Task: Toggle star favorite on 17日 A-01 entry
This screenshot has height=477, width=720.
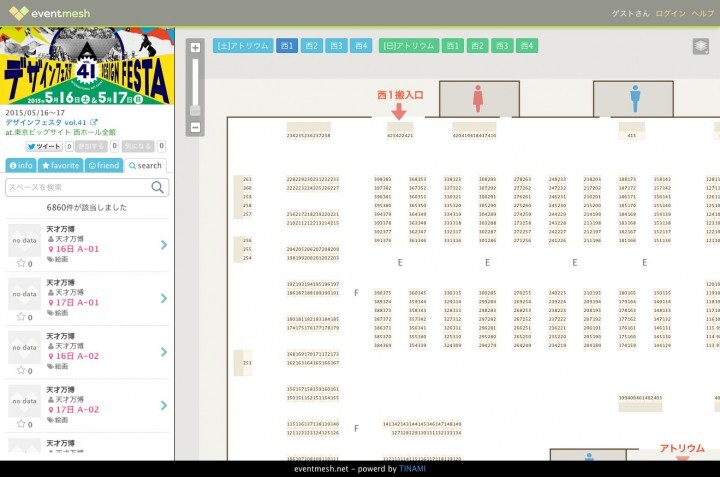Action: click(21, 318)
